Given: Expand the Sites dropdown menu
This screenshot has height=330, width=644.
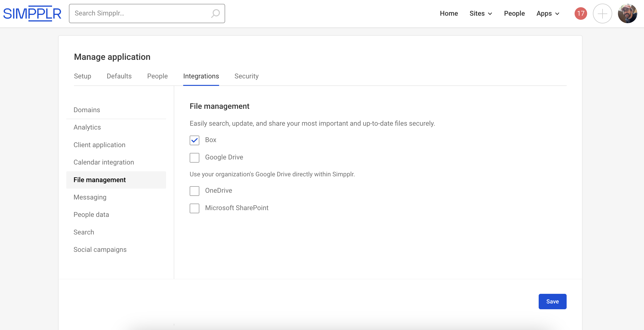Looking at the screenshot, I should pyautogui.click(x=481, y=14).
